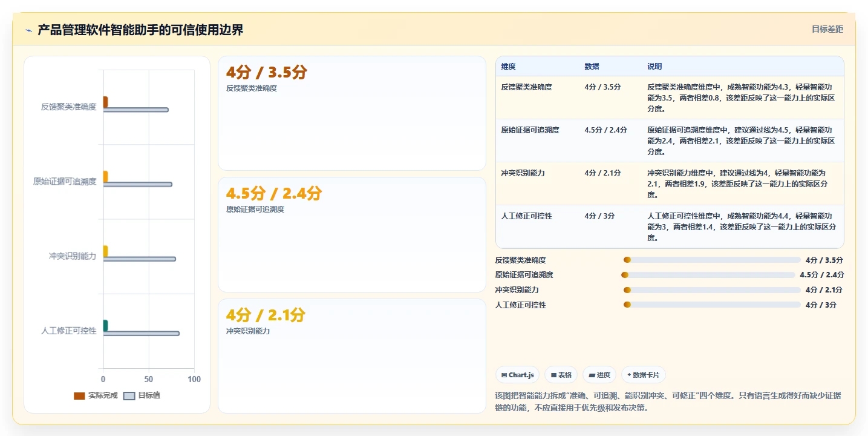
Task: Click chart axis label 冲突识别能力
Action: 73,256
